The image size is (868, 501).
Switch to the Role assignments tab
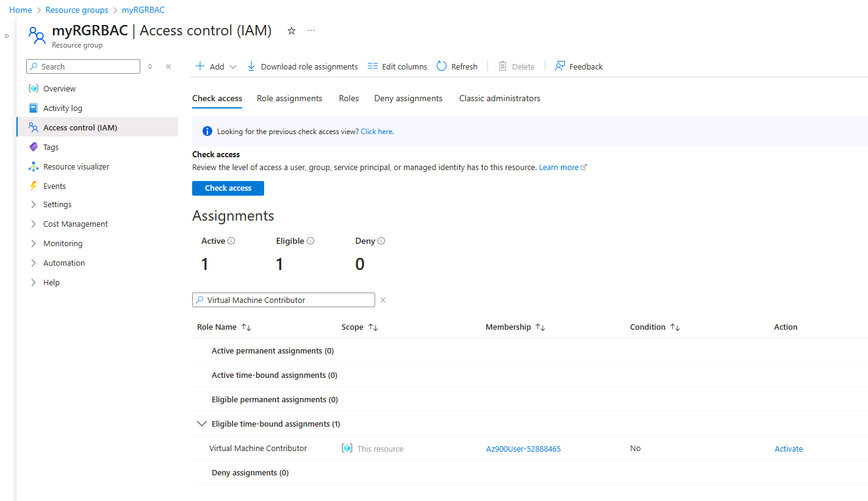[x=289, y=98]
